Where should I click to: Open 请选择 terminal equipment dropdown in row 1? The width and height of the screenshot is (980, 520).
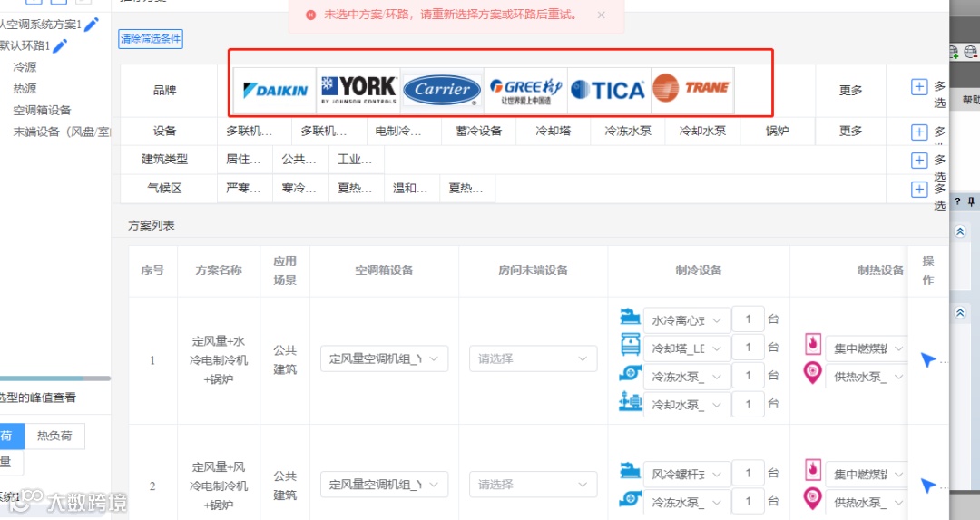[534, 358]
